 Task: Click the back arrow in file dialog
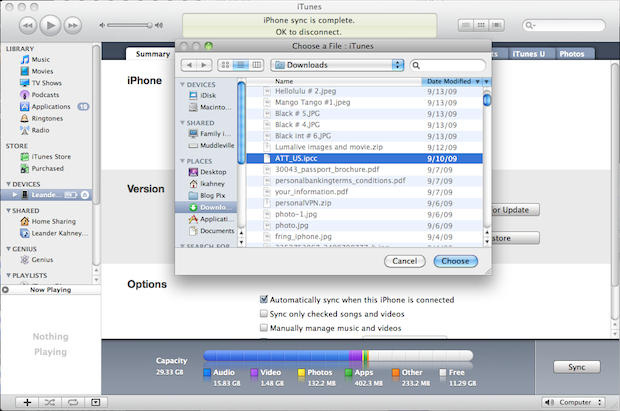pyautogui.click(x=189, y=65)
